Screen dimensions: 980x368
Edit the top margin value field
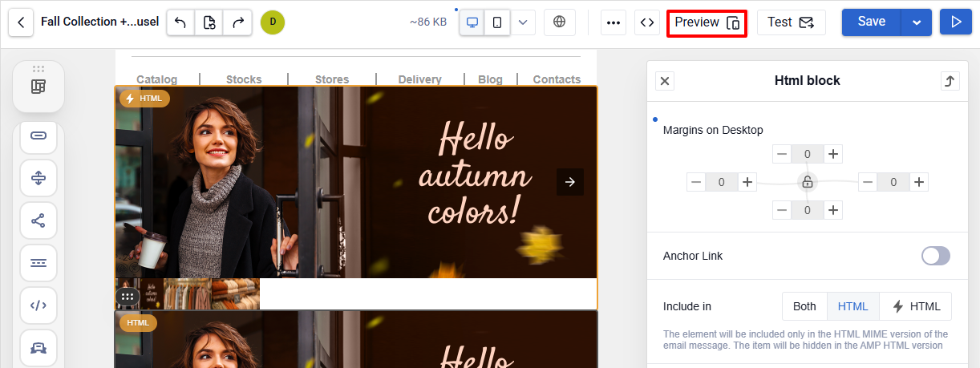coord(808,154)
